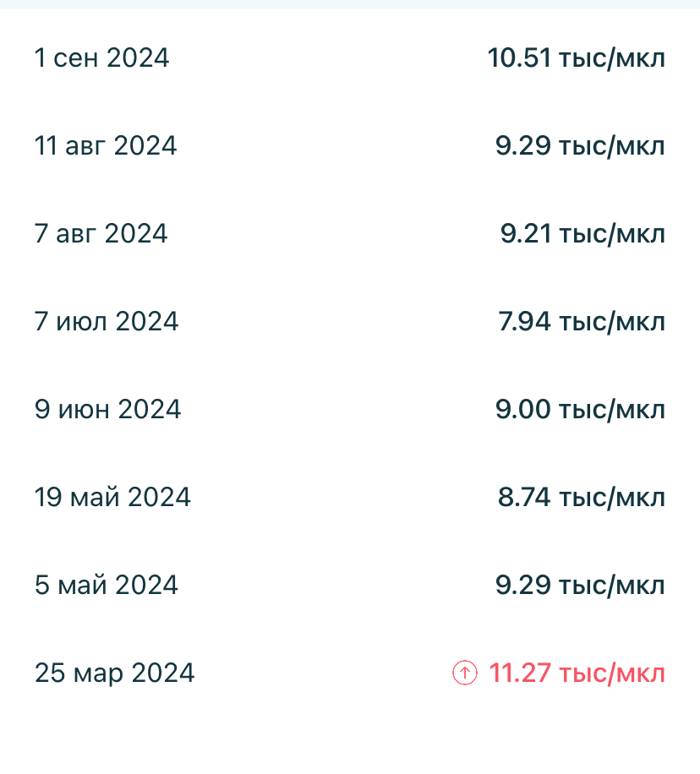Image resolution: width=700 pixels, height=774 pixels.
Task: Click the тыс/мкл unit beside 10.51
Action: (612, 58)
